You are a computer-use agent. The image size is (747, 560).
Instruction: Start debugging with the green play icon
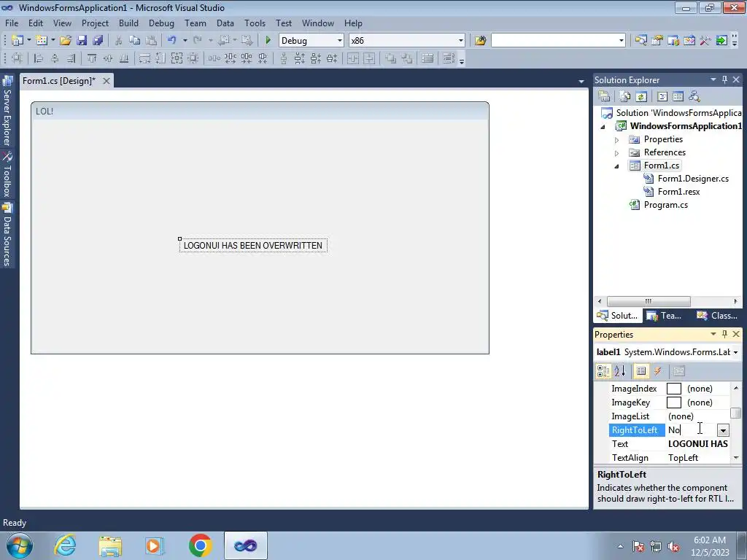[268, 41]
